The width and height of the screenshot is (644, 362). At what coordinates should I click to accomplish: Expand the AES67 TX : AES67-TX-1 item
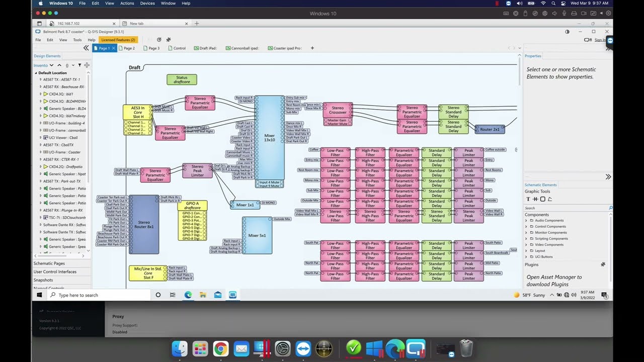[40, 79]
